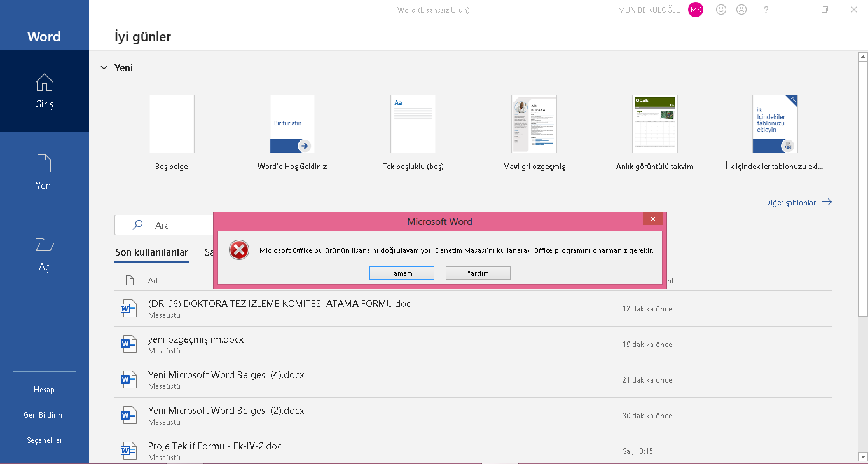Click the '12 dakika önce' timestamp
The height and width of the screenshot is (464, 868).
(x=647, y=309)
